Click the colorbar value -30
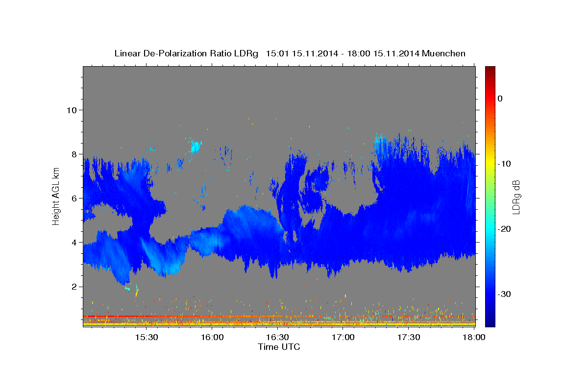 [504, 294]
